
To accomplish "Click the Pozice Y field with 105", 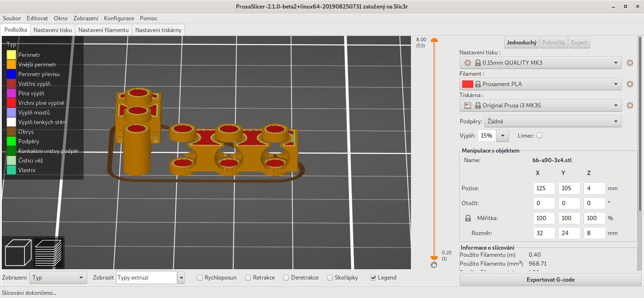I will click(x=569, y=188).
